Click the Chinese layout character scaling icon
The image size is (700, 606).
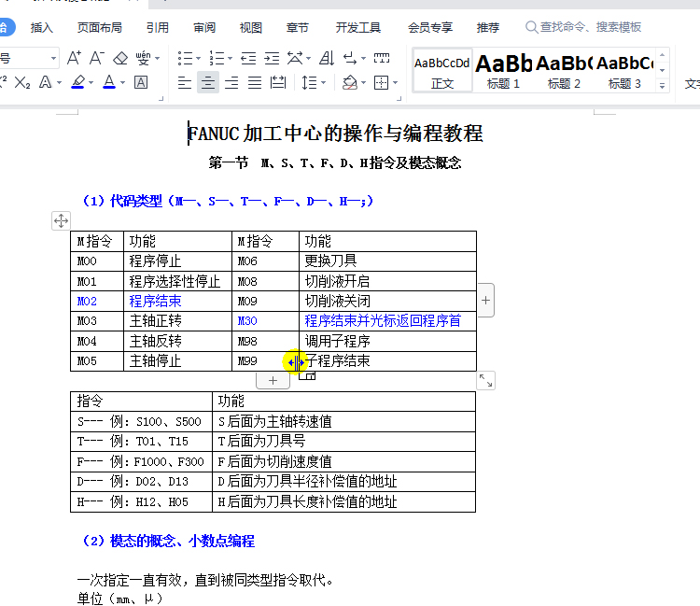[295, 58]
